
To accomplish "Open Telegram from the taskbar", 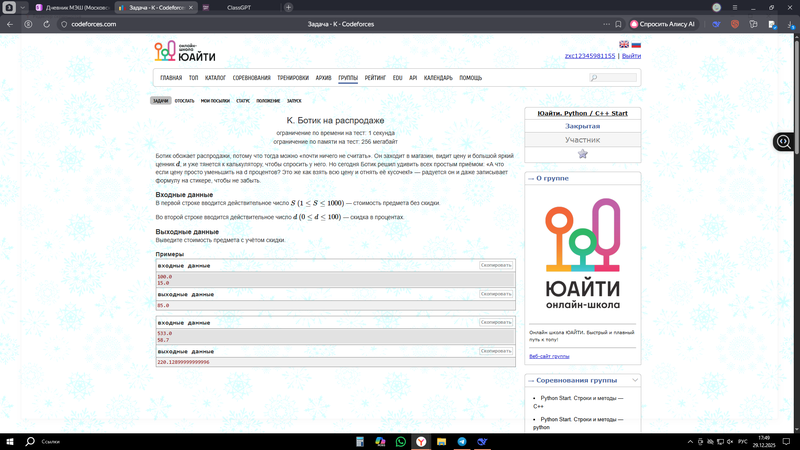I will 462,441.
